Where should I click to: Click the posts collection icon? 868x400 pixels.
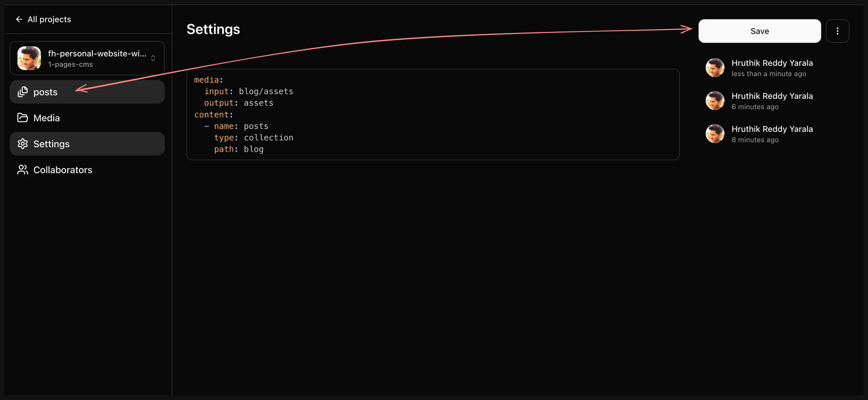pyautogui.click(x=23, y=92)
